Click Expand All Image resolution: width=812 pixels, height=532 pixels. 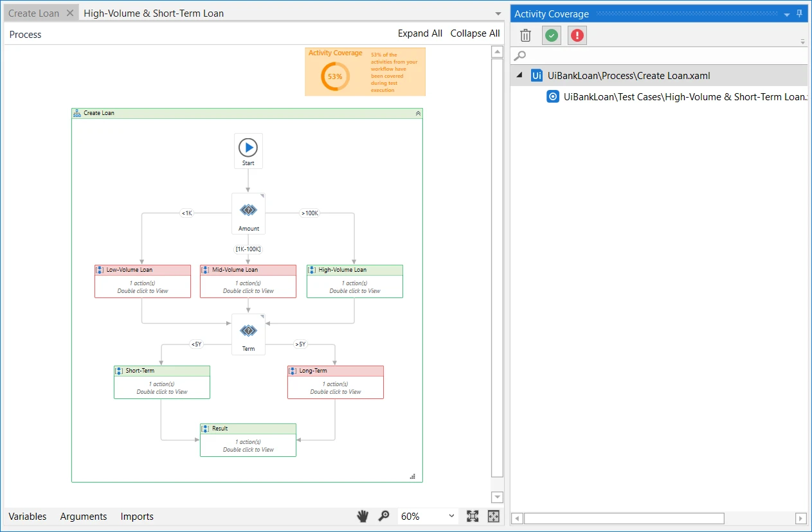[x=420, y=33]
